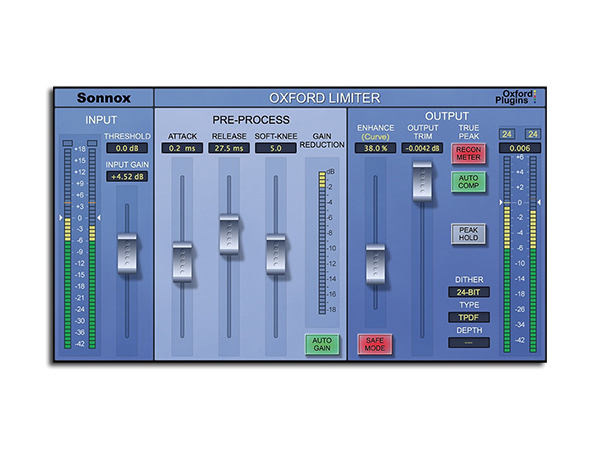Click the Release 27.5 ms value field
Screen dimensions: 600x450
[229, 148]
